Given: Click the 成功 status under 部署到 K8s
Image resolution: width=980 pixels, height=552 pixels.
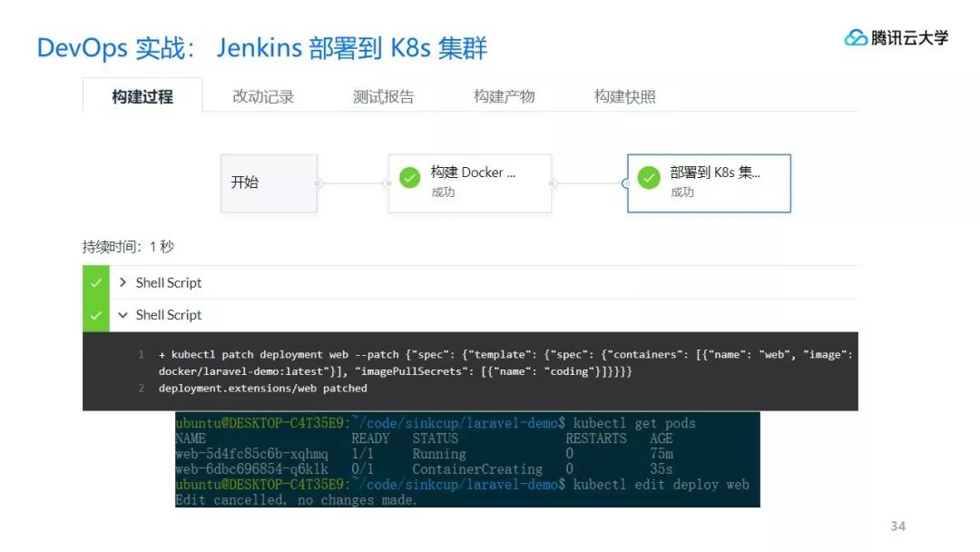Looking at the screenshot, I should click(682, 192).
